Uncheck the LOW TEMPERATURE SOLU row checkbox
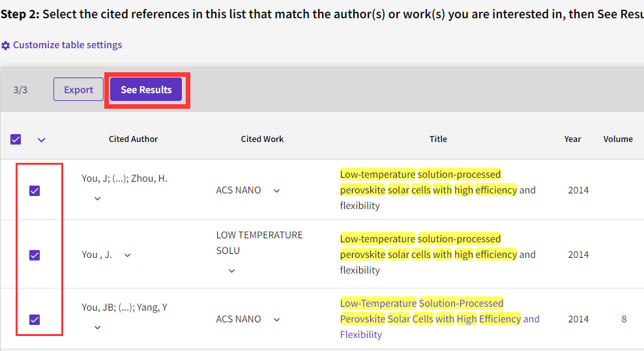 click(35, 255)
